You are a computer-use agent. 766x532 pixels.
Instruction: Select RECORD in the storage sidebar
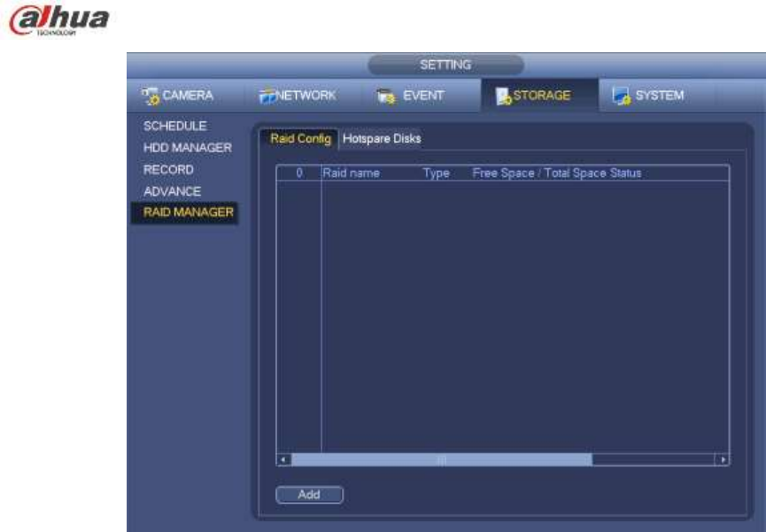(168, 170)
